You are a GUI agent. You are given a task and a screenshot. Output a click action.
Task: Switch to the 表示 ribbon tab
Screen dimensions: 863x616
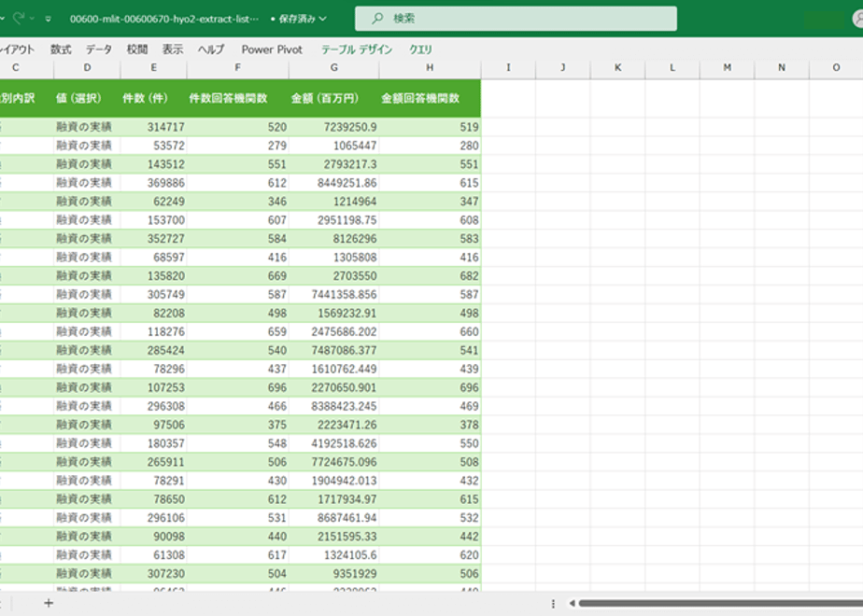point(172,49)
